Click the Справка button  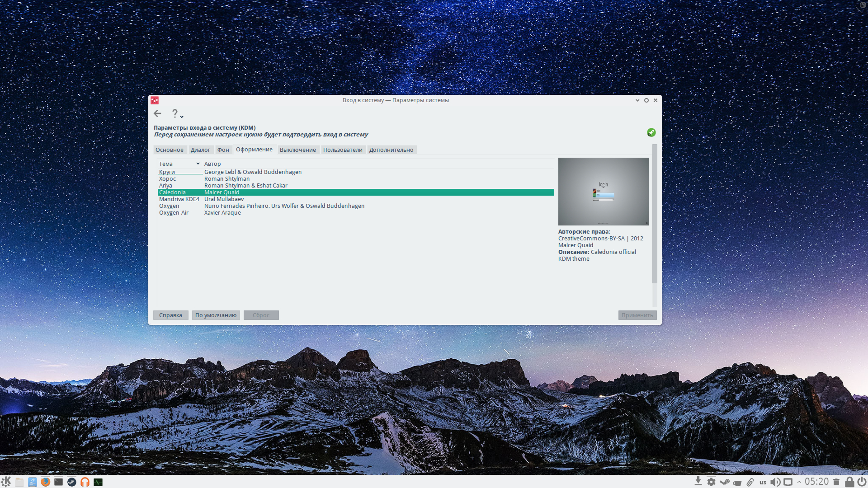(x=170, y=315)
